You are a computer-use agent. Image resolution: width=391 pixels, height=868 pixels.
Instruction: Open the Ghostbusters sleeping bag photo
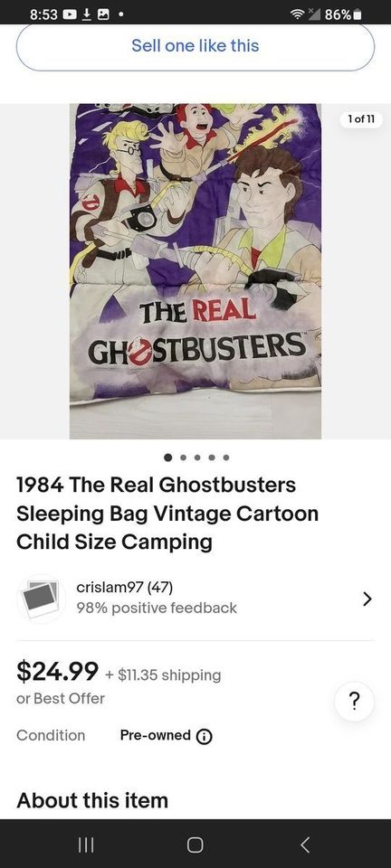point(195,271)
